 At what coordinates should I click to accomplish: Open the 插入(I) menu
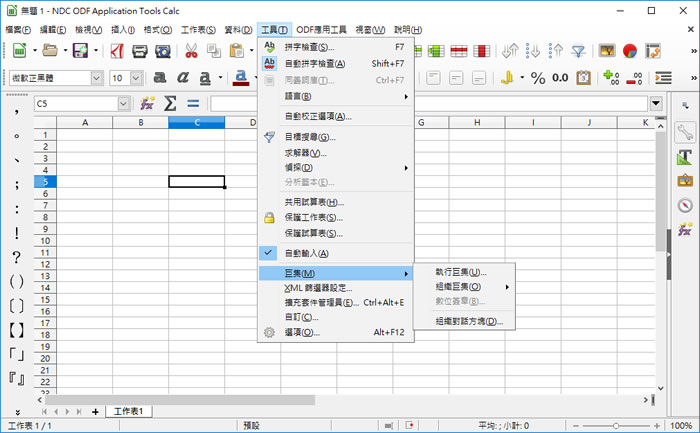(123, 29)
